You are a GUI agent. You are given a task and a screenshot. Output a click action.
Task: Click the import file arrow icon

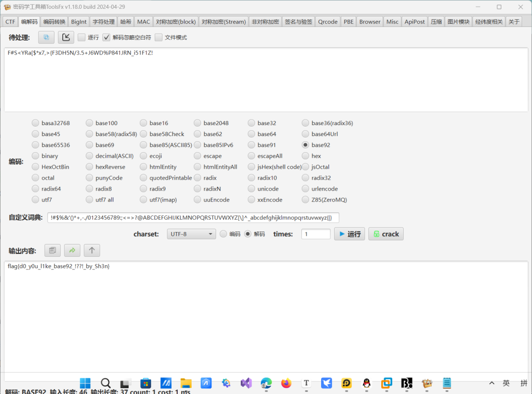point(66,37)
